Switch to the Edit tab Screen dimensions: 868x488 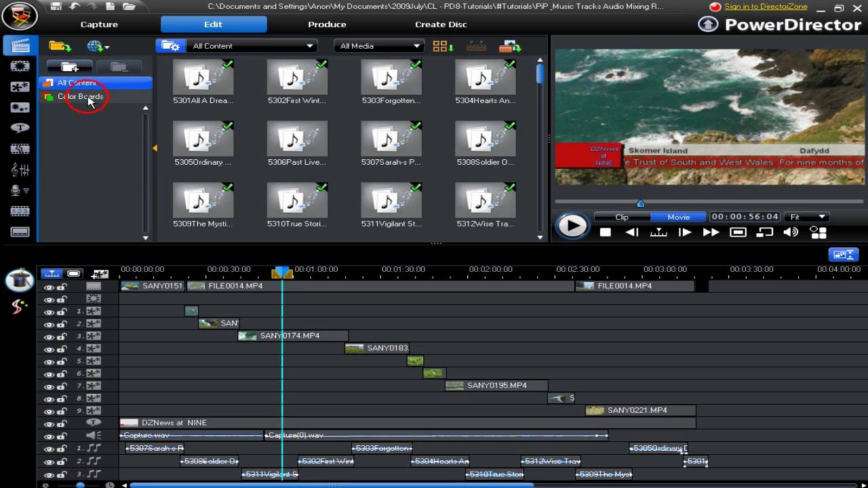[213, 24]
